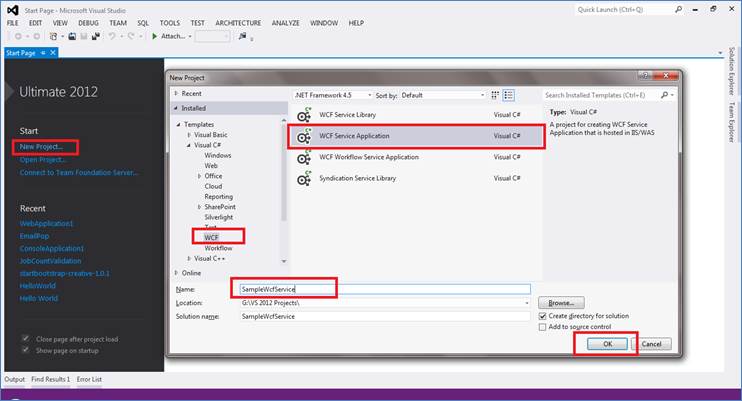Toggle the Start Page tab pin

(43, 53)
